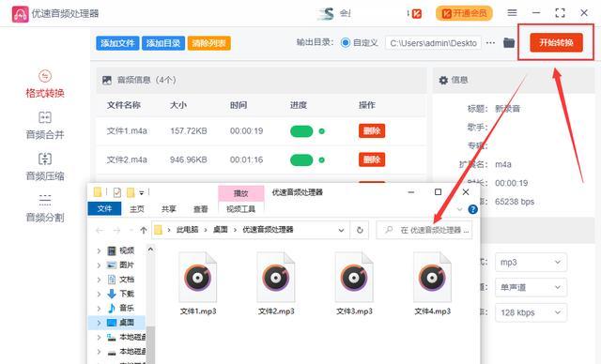Screen dimensions: 601x364
Task: Open the 共享 ribbon tab in Explorer
Action: [169, 209]
